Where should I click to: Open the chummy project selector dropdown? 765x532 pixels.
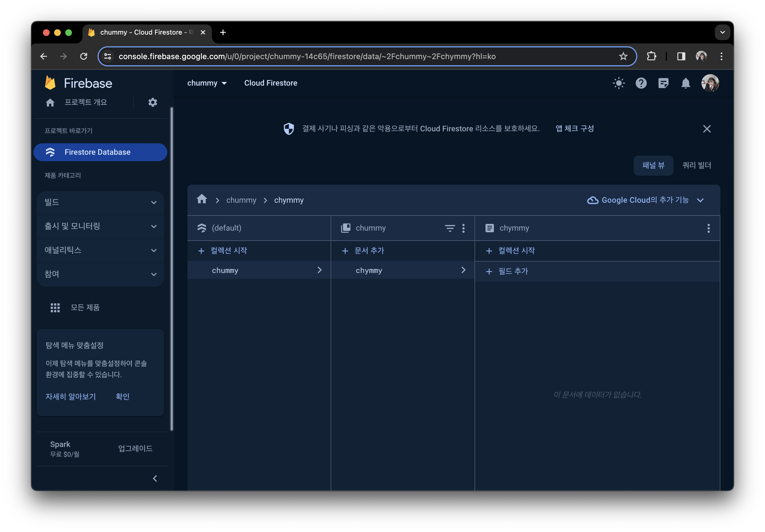pyautogui.click(x=207, y=83)
